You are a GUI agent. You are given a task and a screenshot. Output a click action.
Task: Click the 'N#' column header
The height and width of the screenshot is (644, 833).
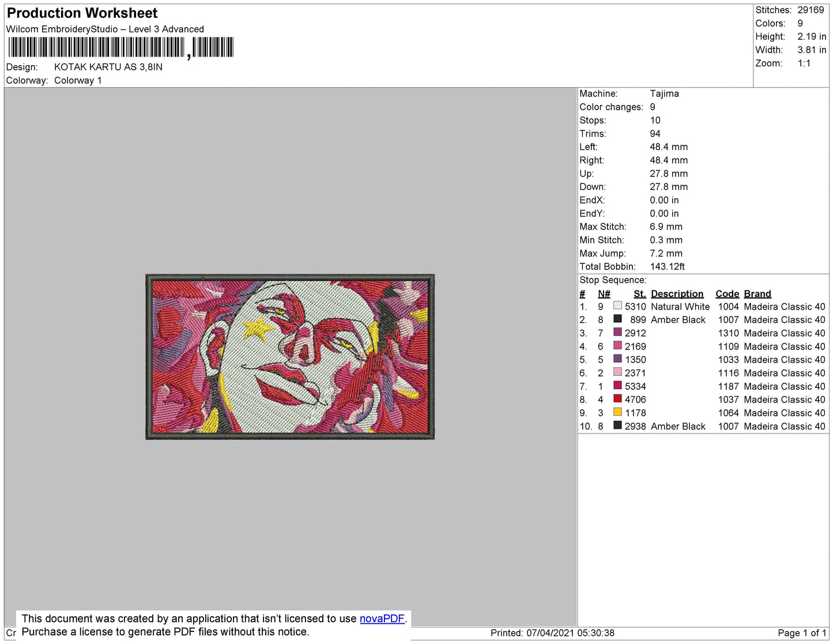coord(604,294)
